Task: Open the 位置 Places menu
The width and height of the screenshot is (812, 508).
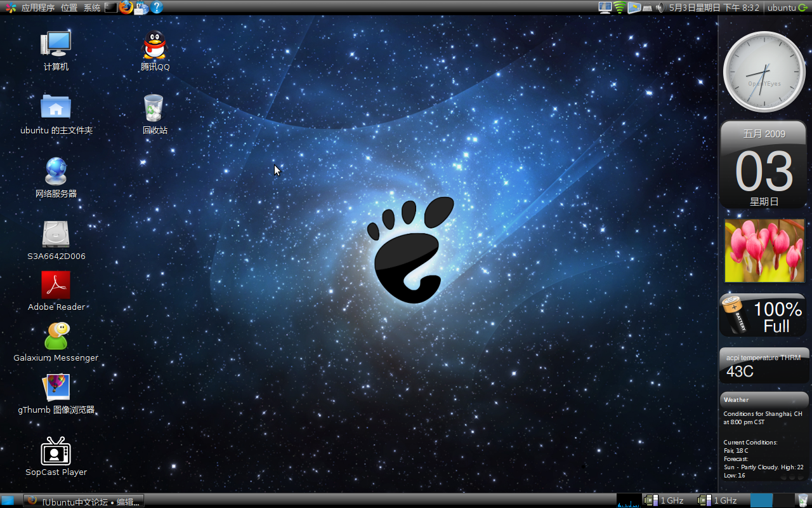Action: coord(69,8)
